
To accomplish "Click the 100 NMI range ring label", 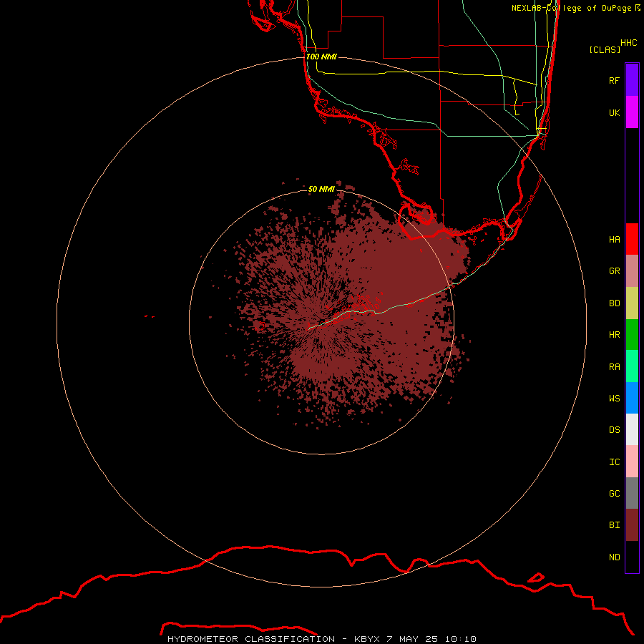I will pyautogui.click(x=321, y=57).
